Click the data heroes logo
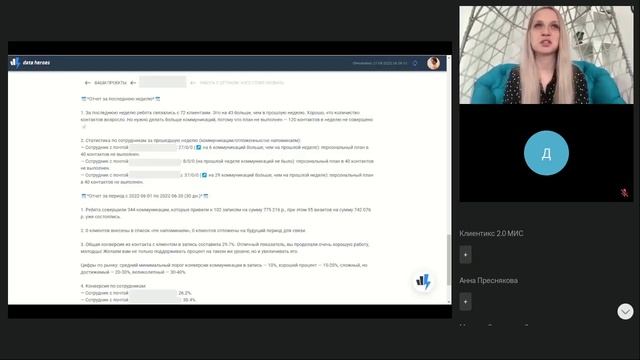The height and width of the screenshot is (360, 640). coord(30,62)
